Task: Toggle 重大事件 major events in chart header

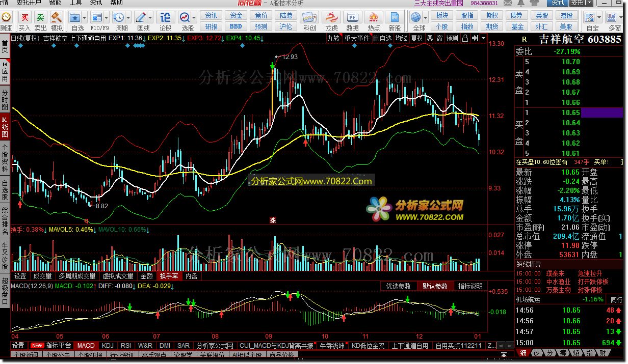Action: tap(357, 38)
